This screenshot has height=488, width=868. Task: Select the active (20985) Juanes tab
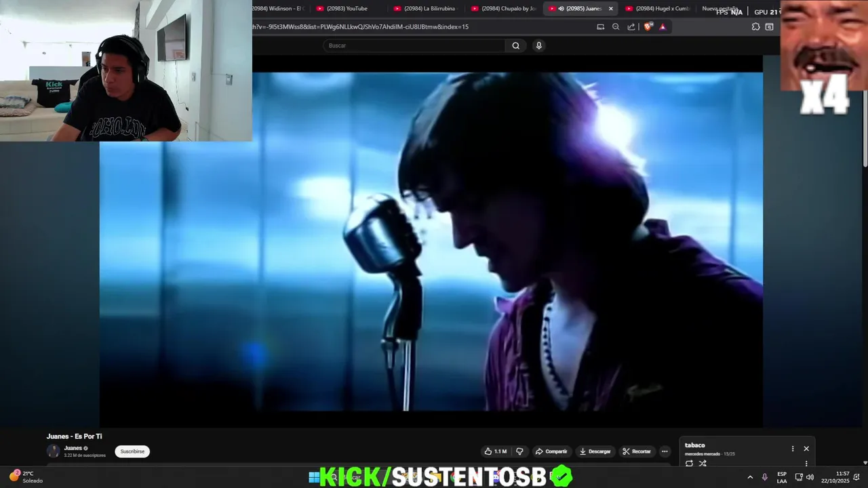click(581, 9)
